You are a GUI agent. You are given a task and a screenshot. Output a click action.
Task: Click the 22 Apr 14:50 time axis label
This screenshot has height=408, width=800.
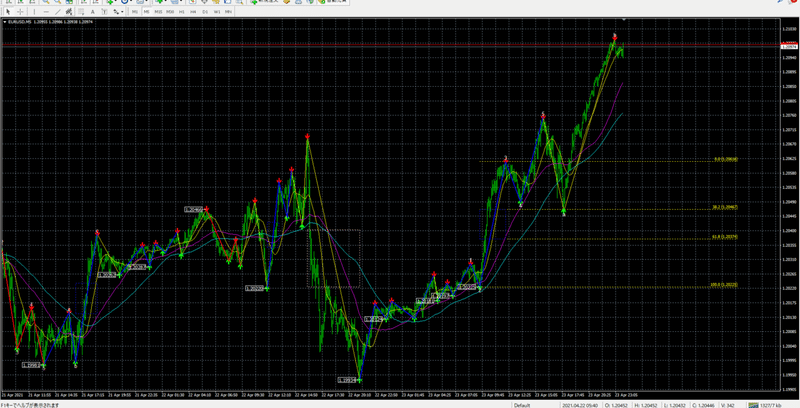click(306, 395)
